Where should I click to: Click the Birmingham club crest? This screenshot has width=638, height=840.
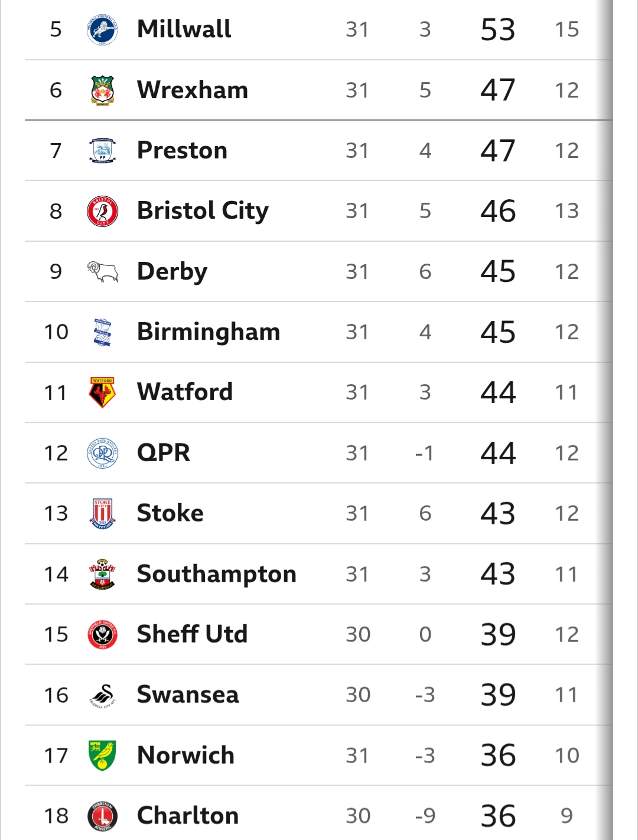pyautogui.click(x=102, y=332)
